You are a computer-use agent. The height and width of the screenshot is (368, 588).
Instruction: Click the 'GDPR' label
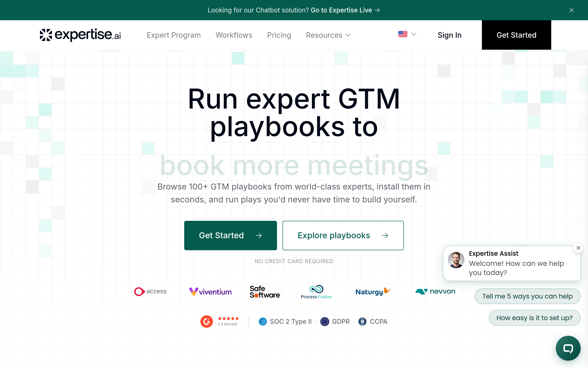click(341, 322)
